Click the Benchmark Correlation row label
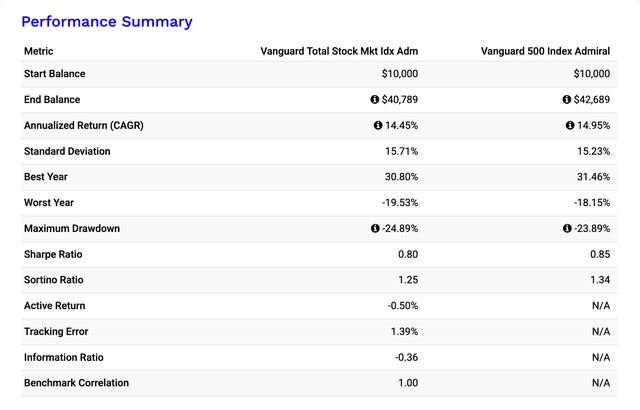The width and height of the screenshot is (640, 410). point(76,383)
